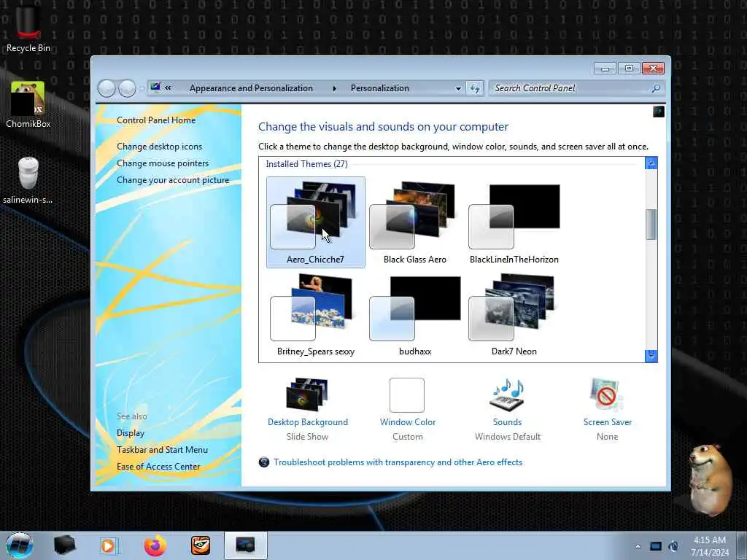Select the Britney_Spears sexxy theme

[315, 314]
